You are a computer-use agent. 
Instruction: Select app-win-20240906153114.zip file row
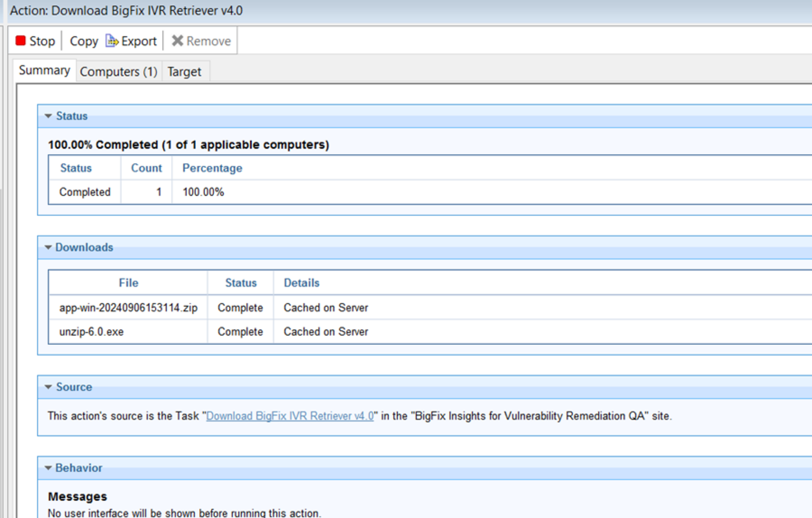129,308
